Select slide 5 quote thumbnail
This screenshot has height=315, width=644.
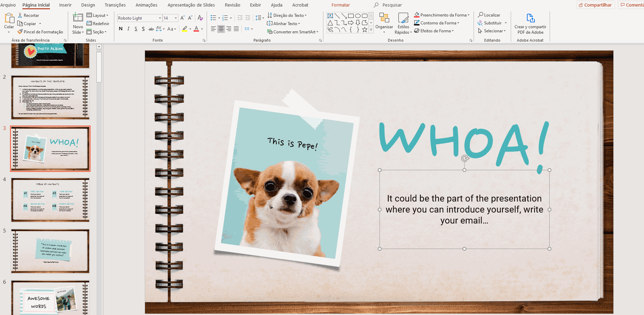click(50, 251)
